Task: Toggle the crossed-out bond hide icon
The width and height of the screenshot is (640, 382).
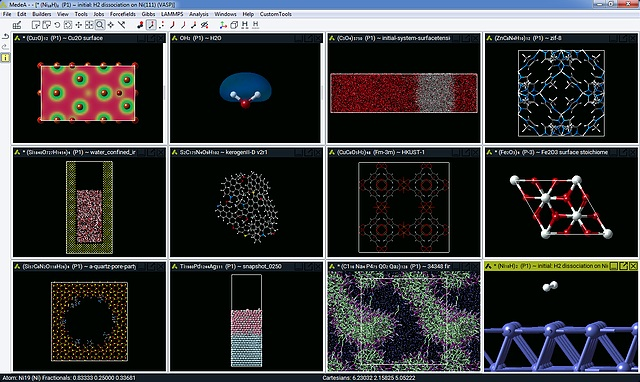Action: [204, 25]
